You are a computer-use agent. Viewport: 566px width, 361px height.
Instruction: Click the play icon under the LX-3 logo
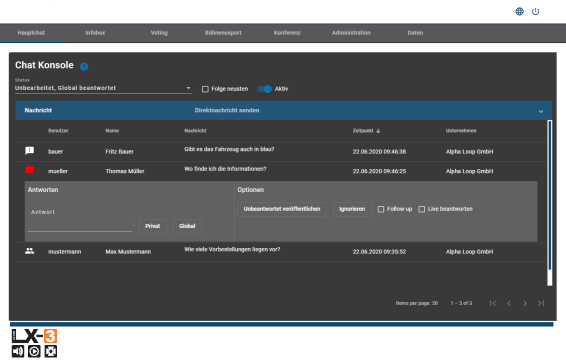(x=34, y=351)
